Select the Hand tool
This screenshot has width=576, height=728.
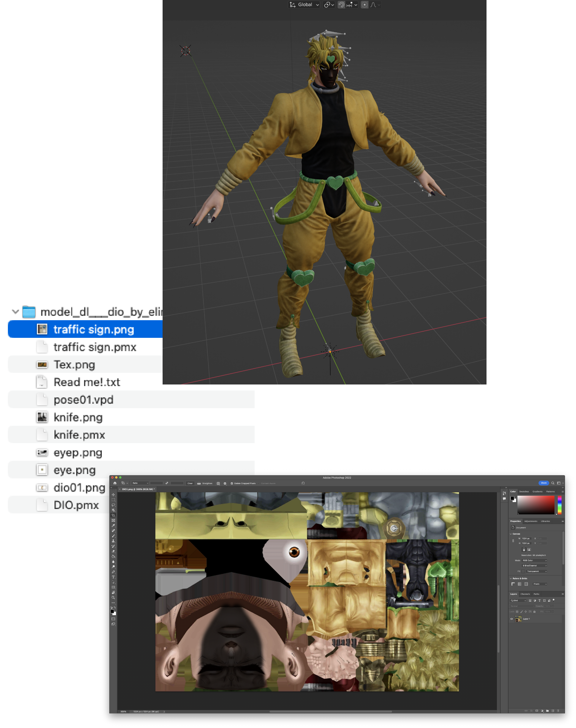(x=114, y=592)
